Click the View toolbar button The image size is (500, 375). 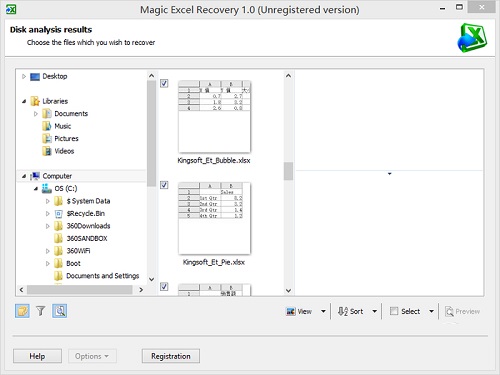coord(299,311)
